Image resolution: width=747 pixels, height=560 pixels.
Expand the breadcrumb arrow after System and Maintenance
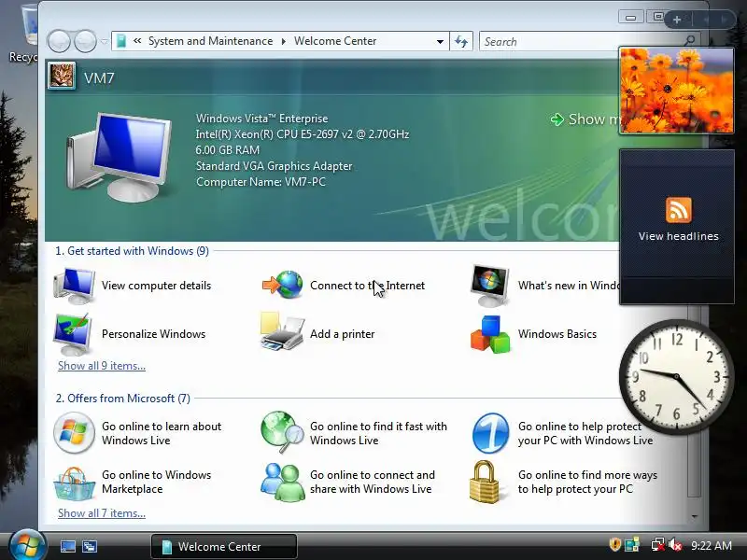pos(284,41)
